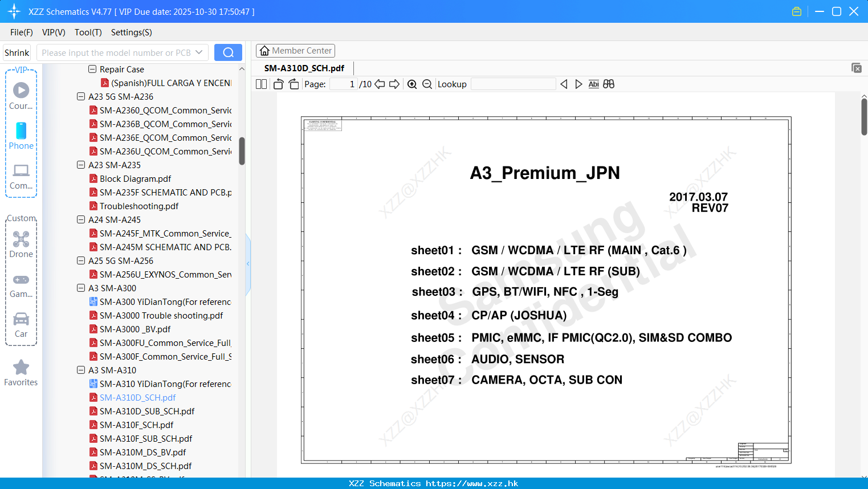Open the Course section in sidebar
This screenshot has height=489, width=868.
[21, 96]
